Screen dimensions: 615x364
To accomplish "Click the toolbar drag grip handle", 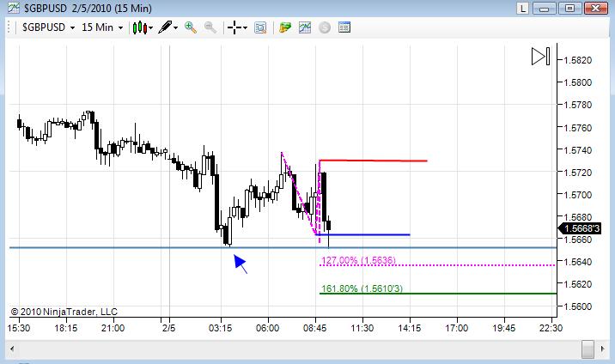I will point(9,27).
